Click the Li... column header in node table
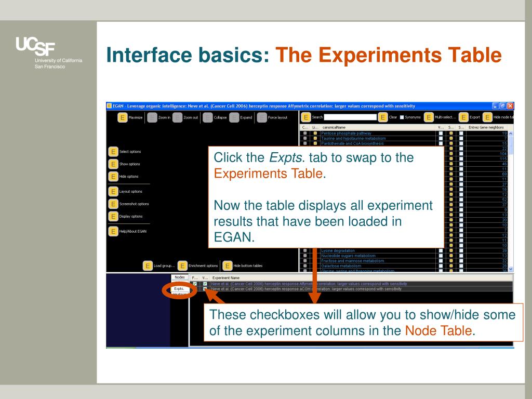This screenshot has width=532, height=399. pyautogui.click(x=315, y=127)
